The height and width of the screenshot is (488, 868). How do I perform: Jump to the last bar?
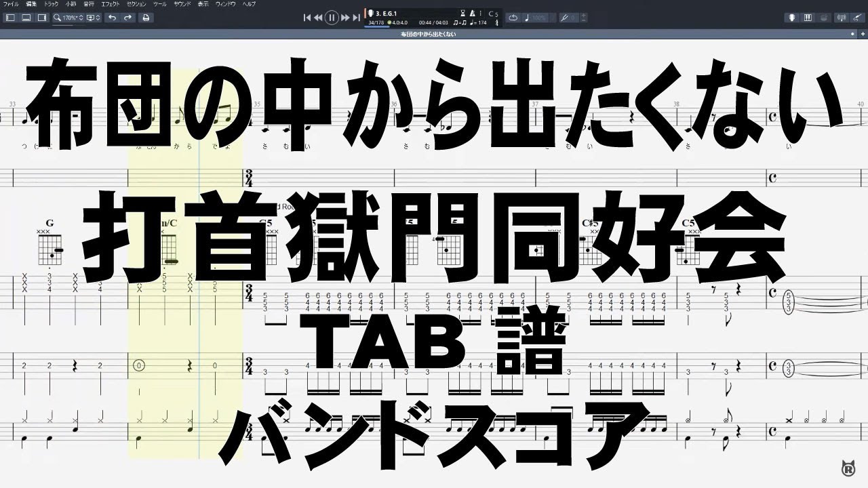356,18
